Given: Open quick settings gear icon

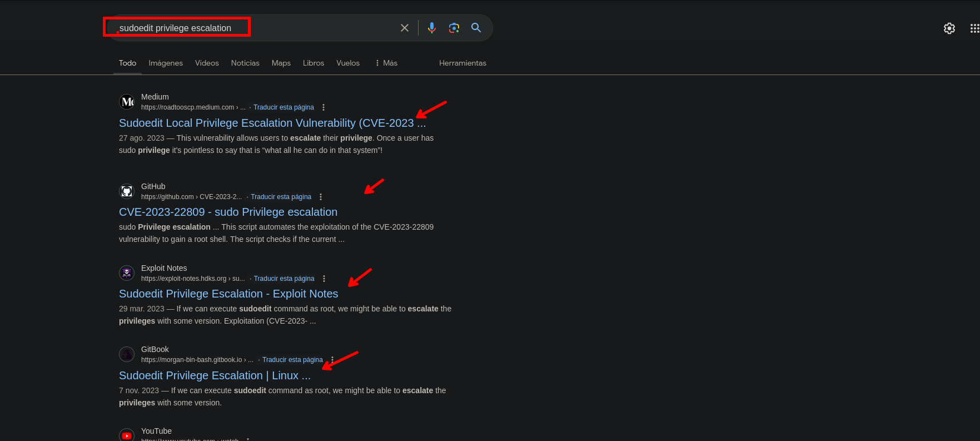Looking at the screenshot, I should coord(949,28).
